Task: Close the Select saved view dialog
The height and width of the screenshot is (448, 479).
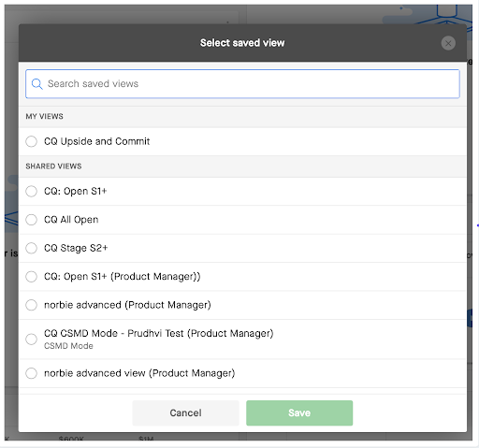Action: point(448,43)
